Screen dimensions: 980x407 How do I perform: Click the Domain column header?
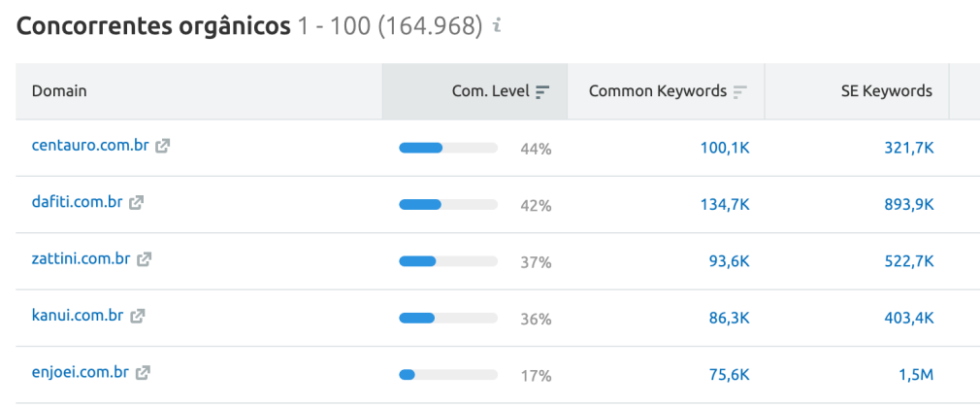point(59,91)
